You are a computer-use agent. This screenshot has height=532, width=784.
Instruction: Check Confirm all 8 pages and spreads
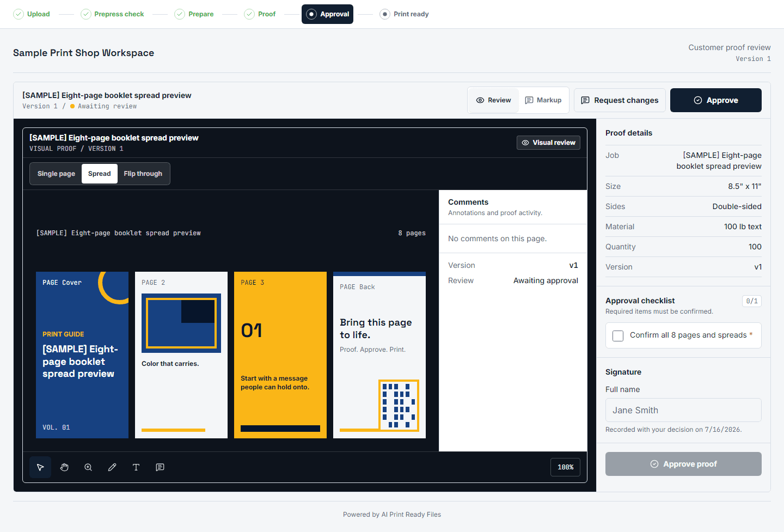(618, 336)
